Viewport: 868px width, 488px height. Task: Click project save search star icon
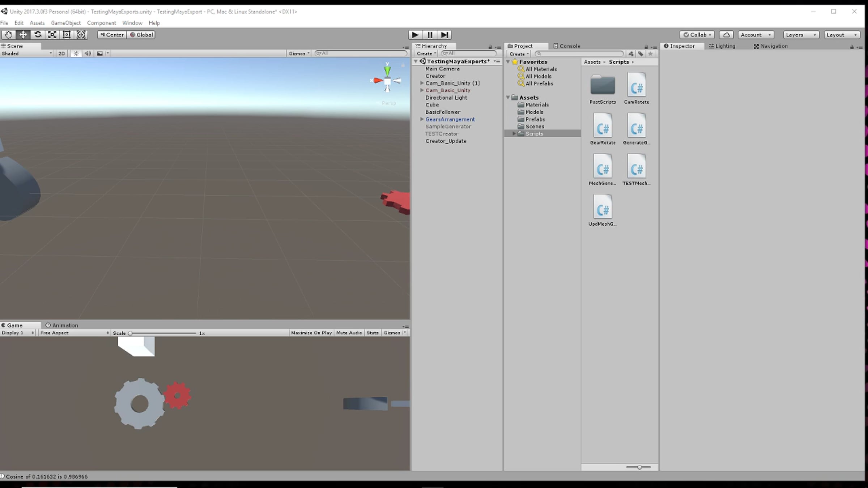[x=650, y=54]
